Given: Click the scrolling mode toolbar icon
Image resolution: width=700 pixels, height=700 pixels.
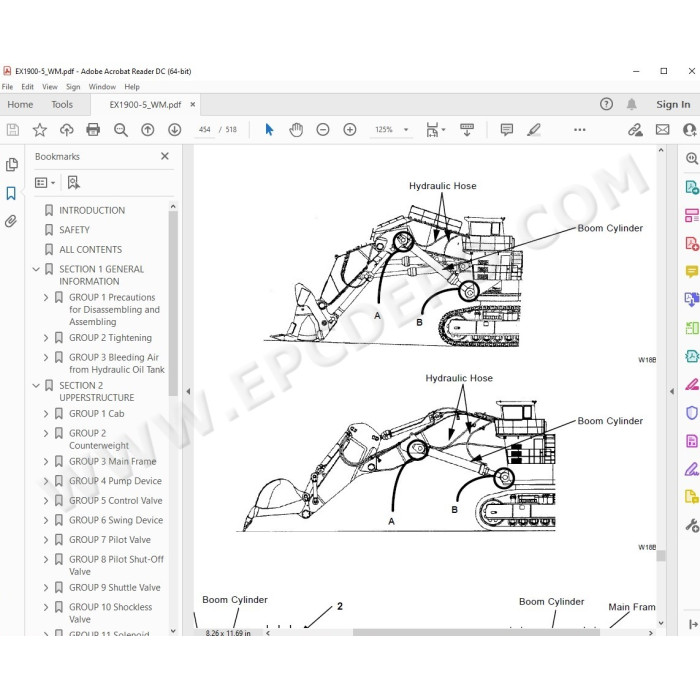Looking at the screenshot, I should click(467, 130).
